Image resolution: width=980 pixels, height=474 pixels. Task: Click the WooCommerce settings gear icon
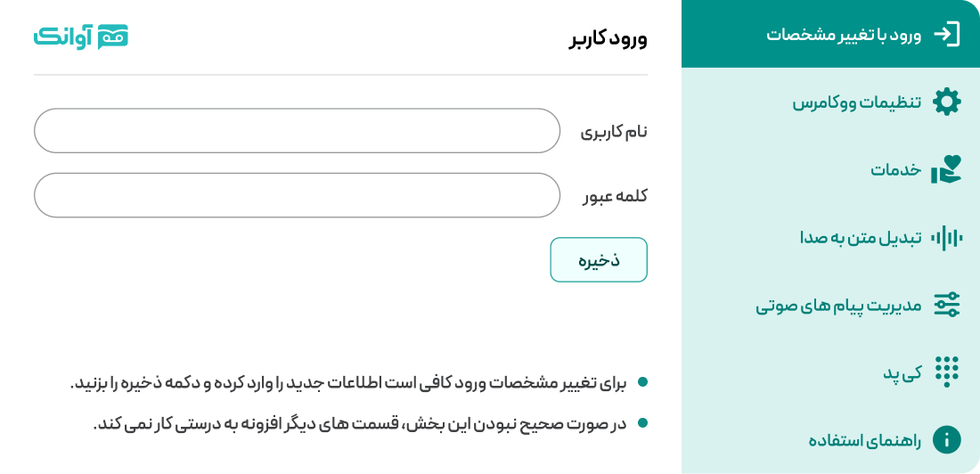click(x=946, y=102)
